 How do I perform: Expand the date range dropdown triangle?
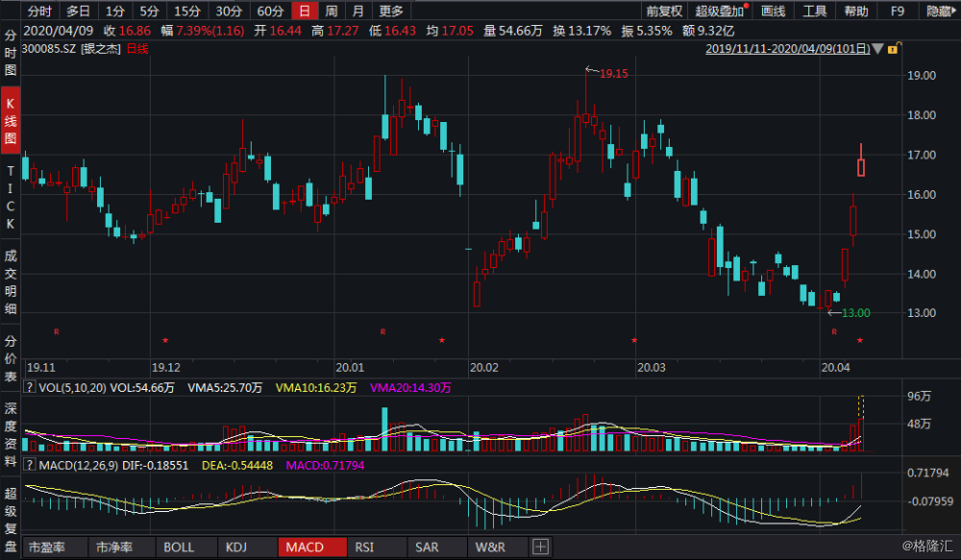tap(879, 48)
